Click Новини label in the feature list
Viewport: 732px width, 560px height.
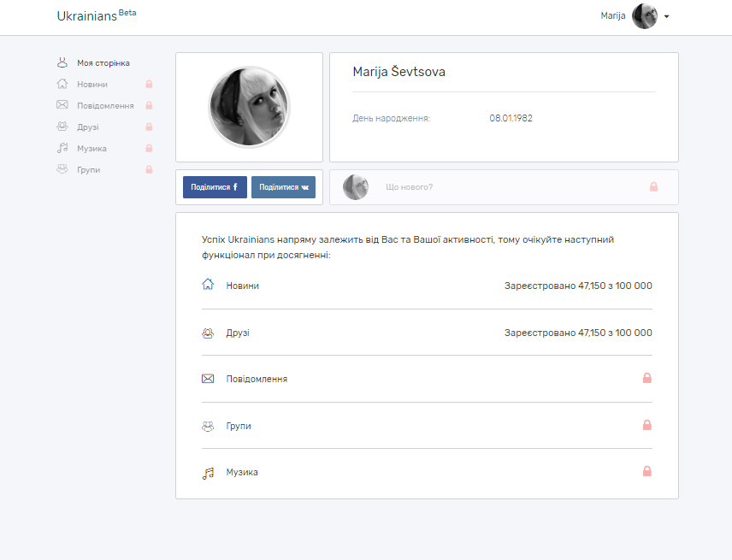[242, 286]
